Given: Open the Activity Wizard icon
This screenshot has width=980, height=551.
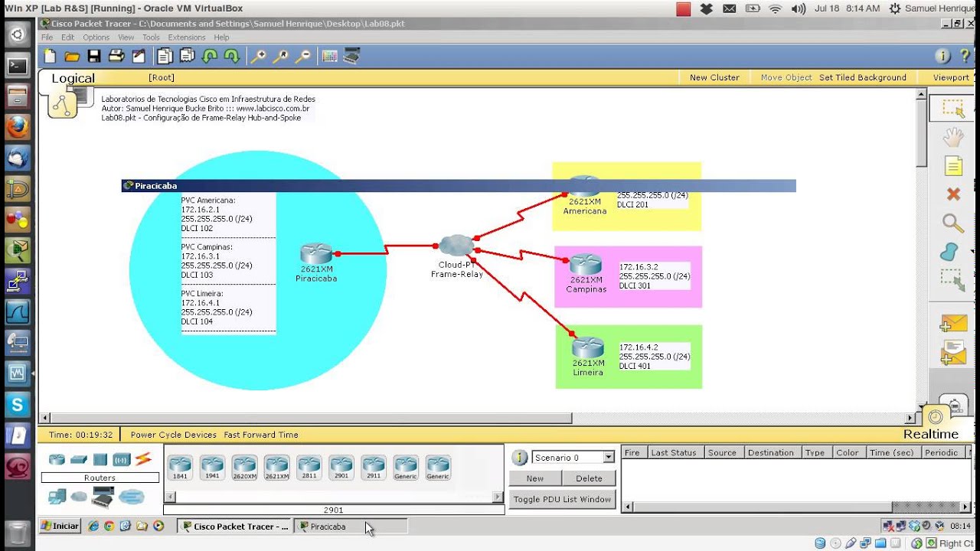Looking at the screenshot, I should pos(139,56).
